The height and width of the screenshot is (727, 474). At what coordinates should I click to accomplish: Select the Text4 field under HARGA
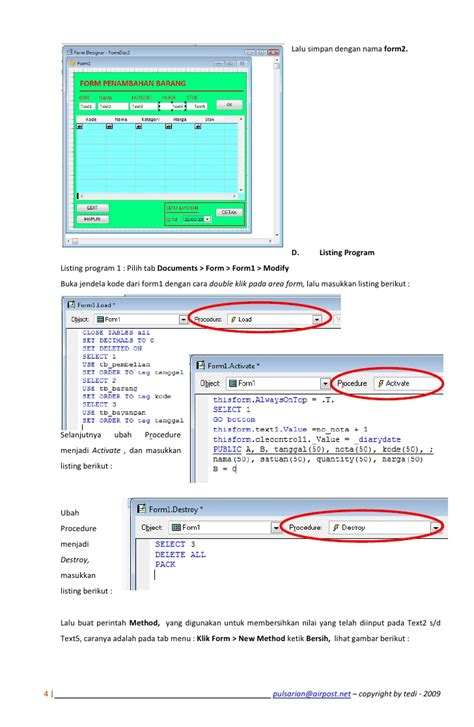(x=173, y=107)
